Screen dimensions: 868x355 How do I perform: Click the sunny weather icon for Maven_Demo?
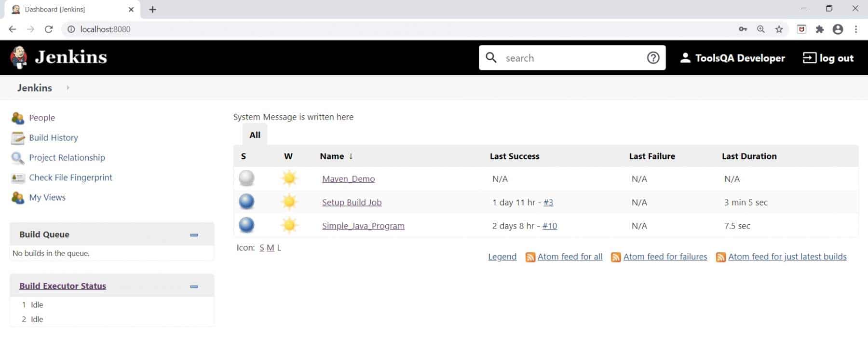[x=289, y=178]
